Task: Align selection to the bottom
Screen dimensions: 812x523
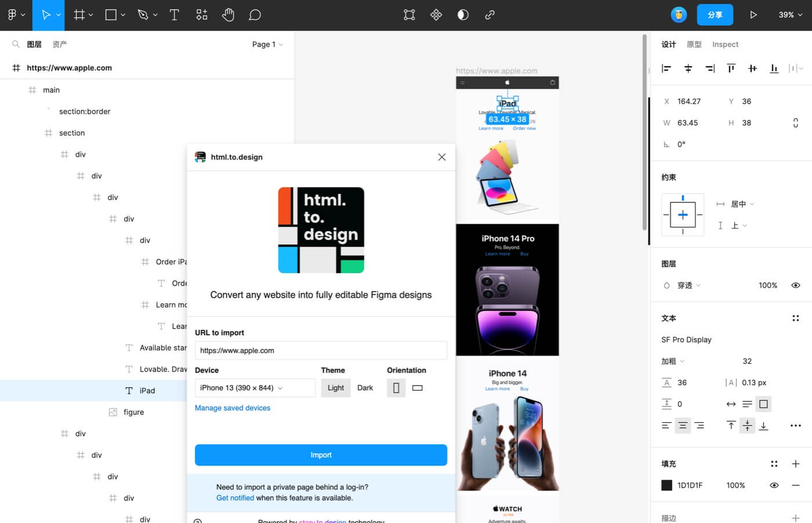Action: coord(774,68)
